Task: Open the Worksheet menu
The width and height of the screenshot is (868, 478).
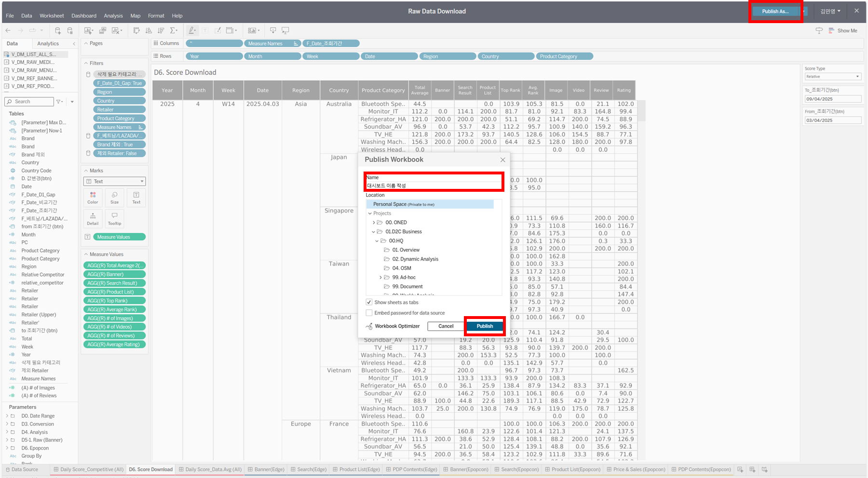Action: [52, 15]
